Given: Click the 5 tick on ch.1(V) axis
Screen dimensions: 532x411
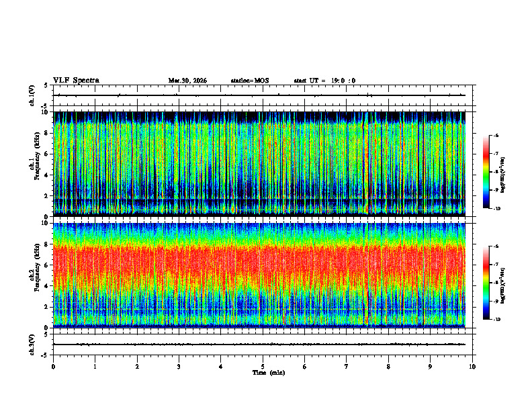Looking at the screenshot, I should [x=46, y=85].
